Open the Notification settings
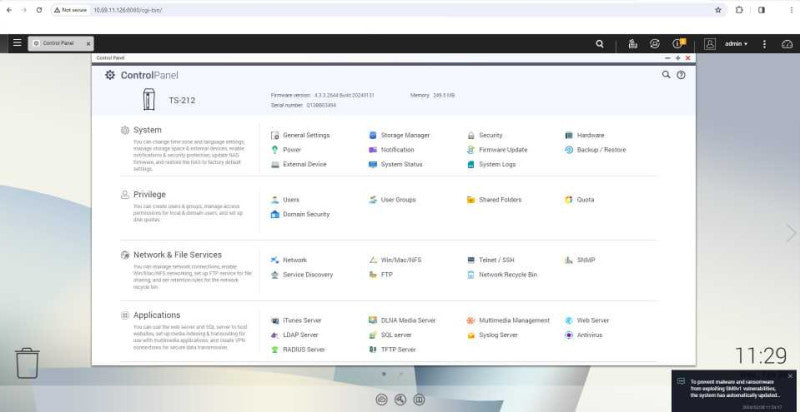This screenshot has width=800, height=412. pyautogui.click(x=392, y=150)
